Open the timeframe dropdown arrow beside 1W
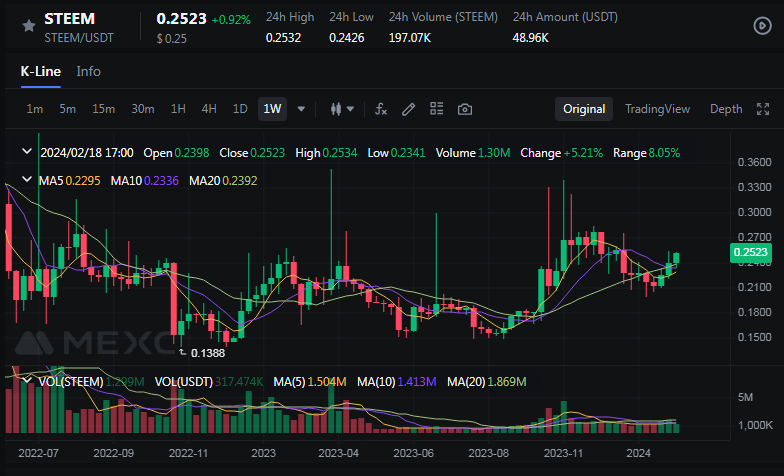The image size is (784, 476). (301, 109)
